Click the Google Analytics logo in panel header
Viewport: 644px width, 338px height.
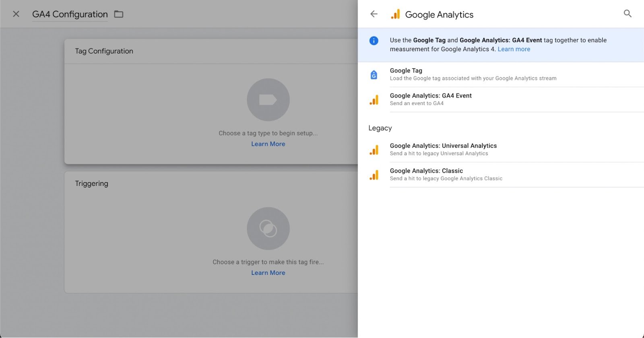pos(395,14)
